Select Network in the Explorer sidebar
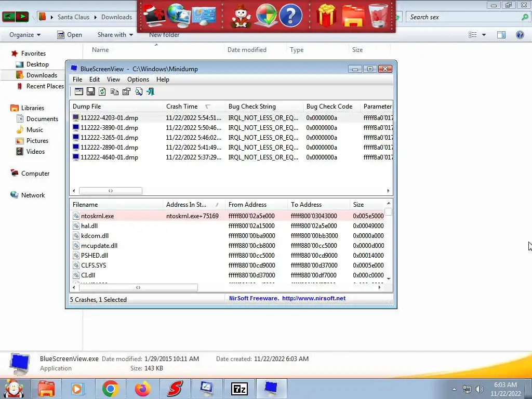 pyautogui.click(x=28, y=195)
